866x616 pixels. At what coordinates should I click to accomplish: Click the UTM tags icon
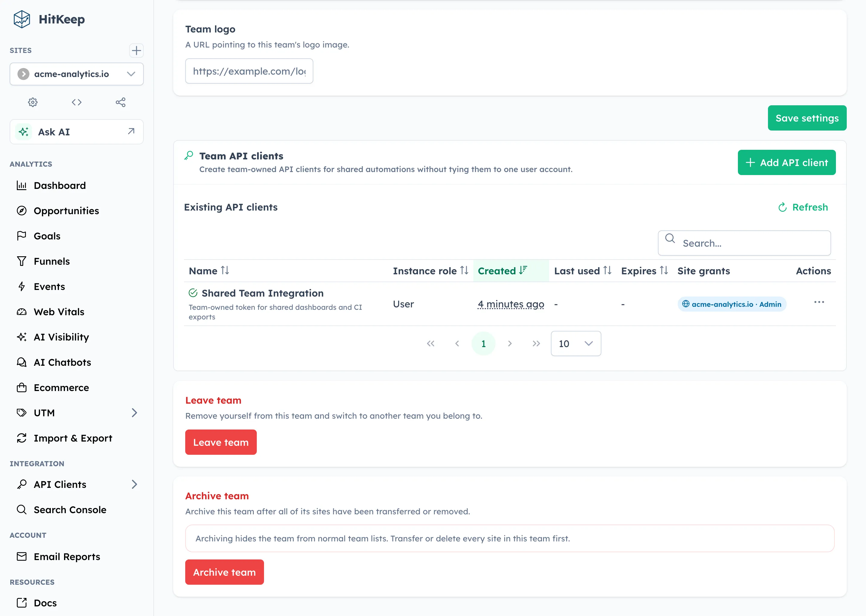tap(22, 413)
